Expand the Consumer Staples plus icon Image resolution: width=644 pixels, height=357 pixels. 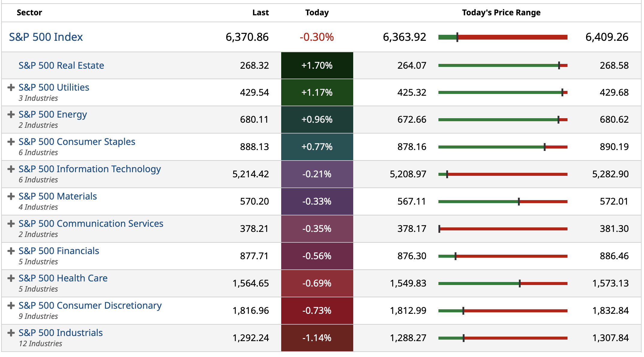[x=11, y=142]
